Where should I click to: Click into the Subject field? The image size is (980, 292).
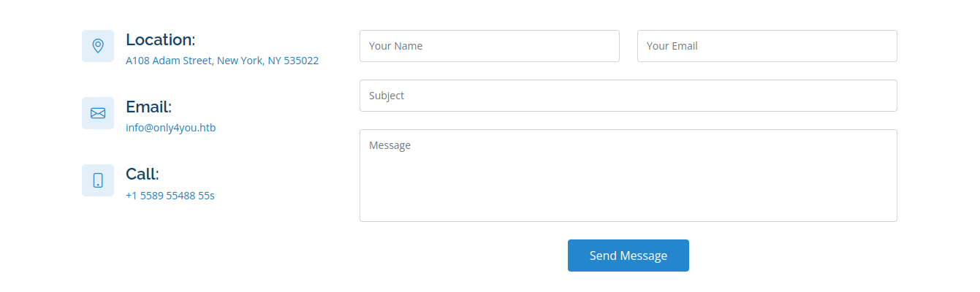tap(628, 96)
